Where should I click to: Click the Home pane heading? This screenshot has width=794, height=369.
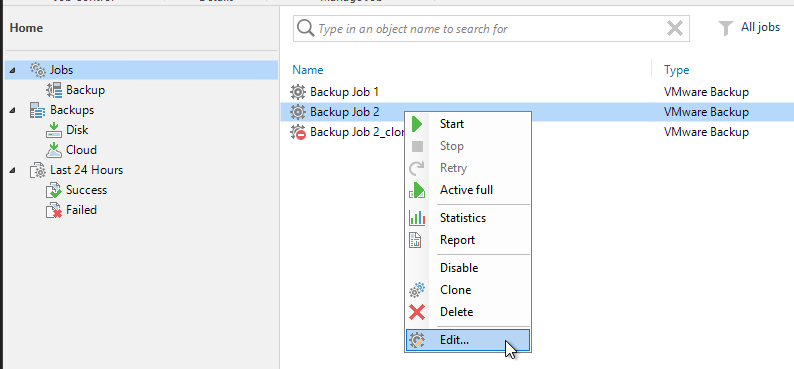point(26,28)
